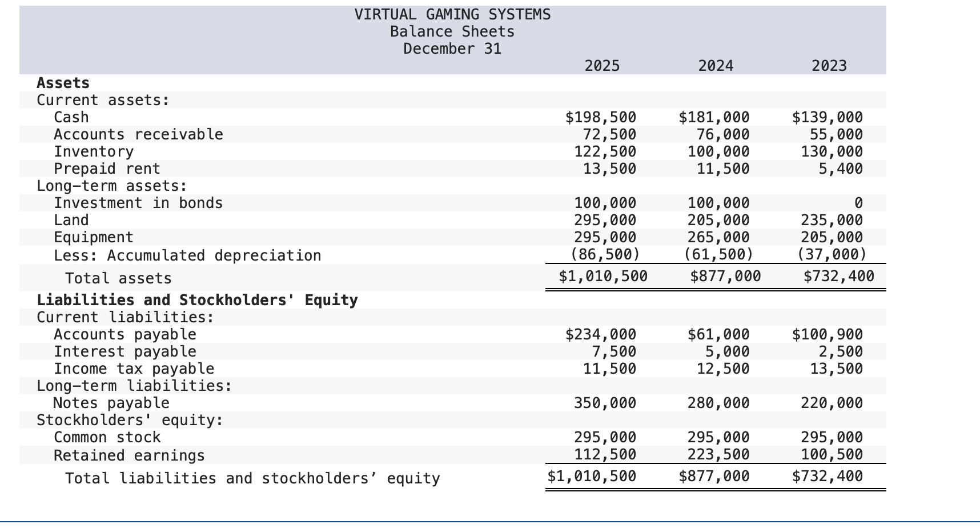The image size is (980, 528).
Task: Click the 2023 Investment in bonds value 0
Action: [x=858, y=203]
